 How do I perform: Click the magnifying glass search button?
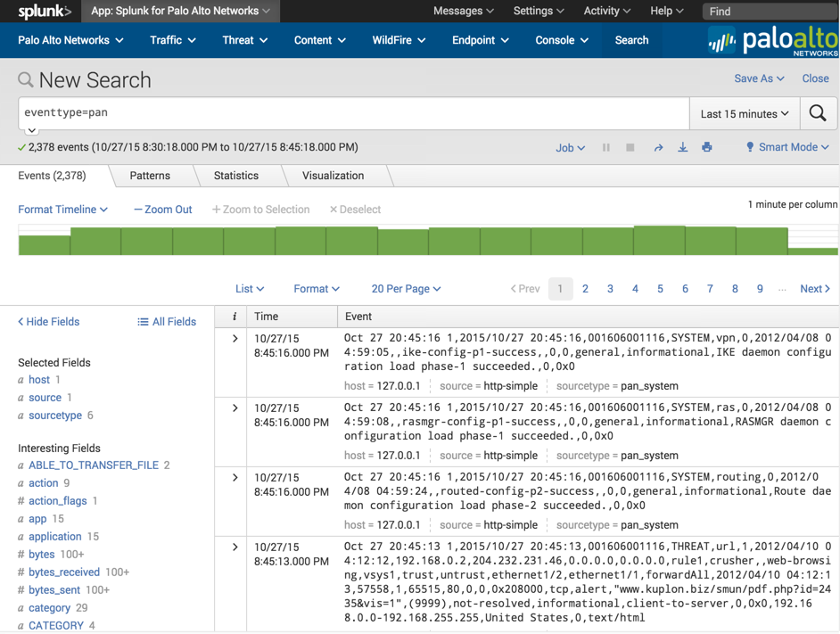click(817, 113)
